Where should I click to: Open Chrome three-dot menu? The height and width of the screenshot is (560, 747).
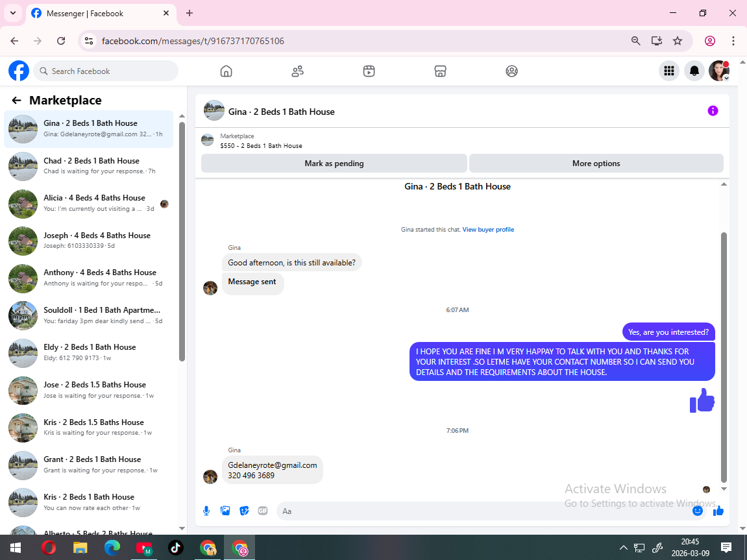733,41
